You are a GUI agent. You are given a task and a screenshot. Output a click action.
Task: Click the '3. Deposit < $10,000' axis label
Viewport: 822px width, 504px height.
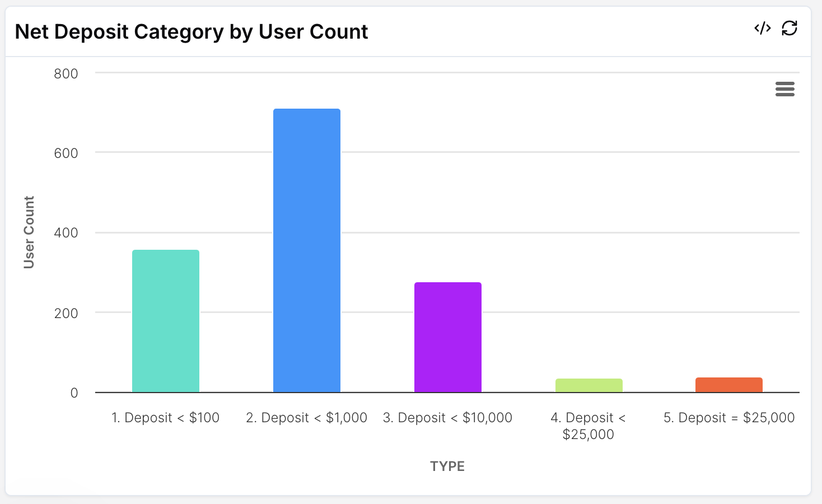pyautogui.click(x=448, y=418)
